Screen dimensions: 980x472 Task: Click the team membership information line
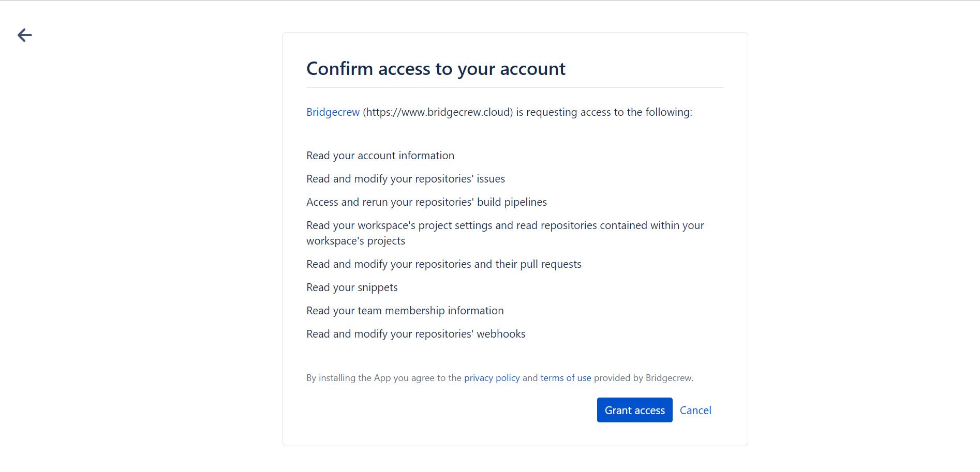[x=405, y=311]
